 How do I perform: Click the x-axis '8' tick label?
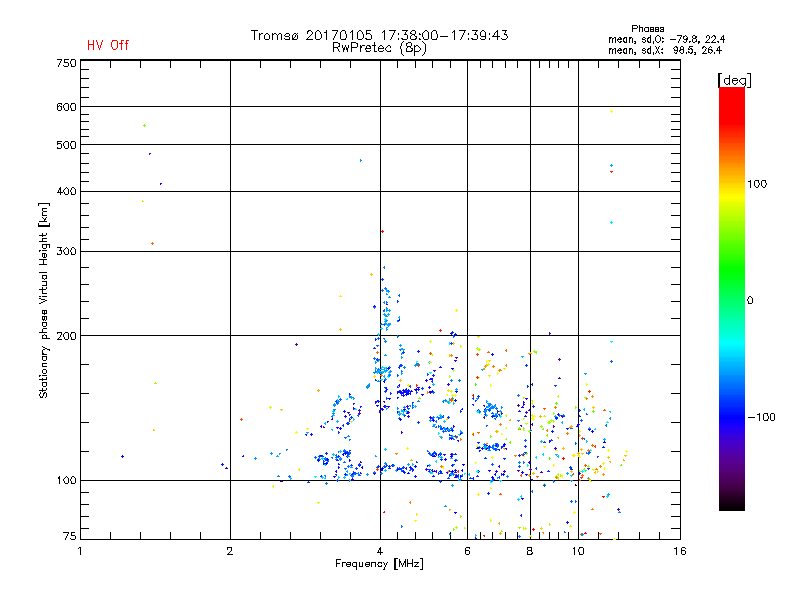point(530,551)
